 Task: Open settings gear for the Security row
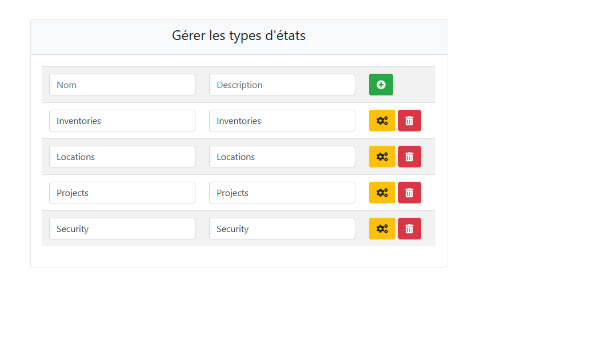click(382, 229)
